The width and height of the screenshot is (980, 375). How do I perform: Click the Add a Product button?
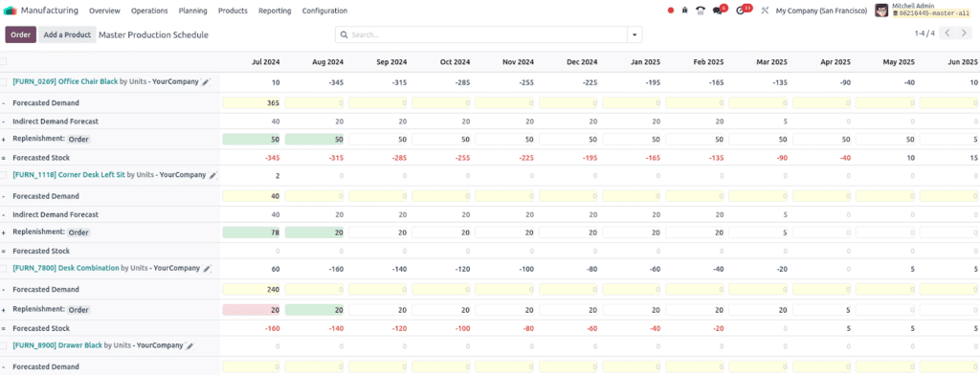[67, 35]
